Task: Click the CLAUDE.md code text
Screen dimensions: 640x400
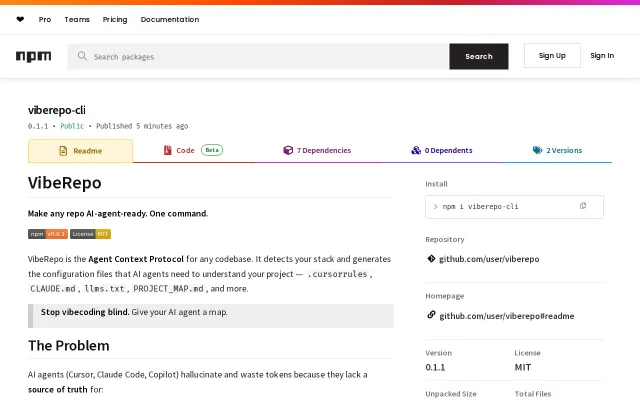Action: click(53, 289)
